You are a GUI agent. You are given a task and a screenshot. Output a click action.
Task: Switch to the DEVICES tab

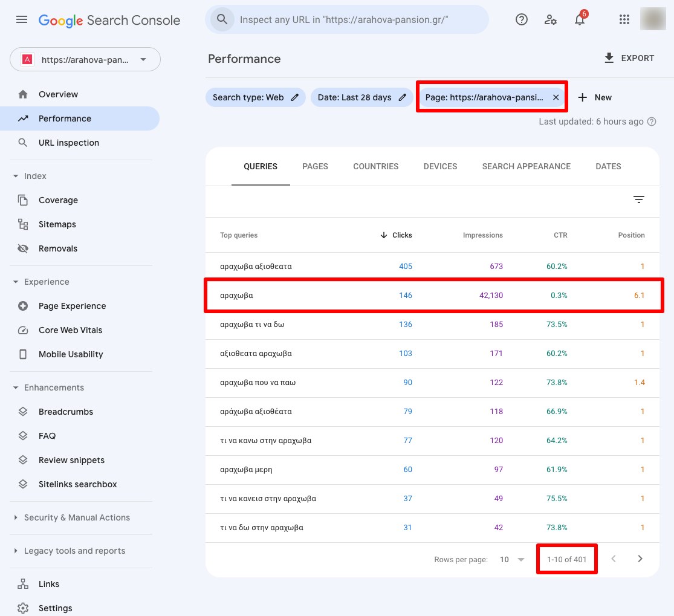440,167
